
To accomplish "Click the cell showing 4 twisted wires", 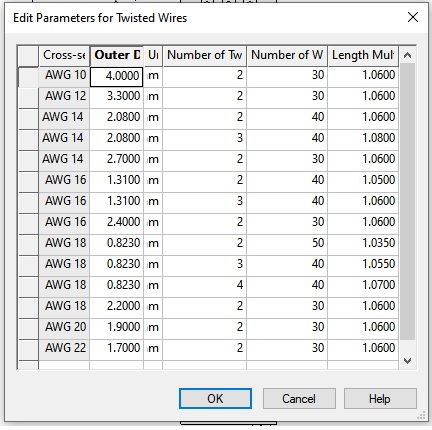I will pyautogui.click(x=205, y=285).
